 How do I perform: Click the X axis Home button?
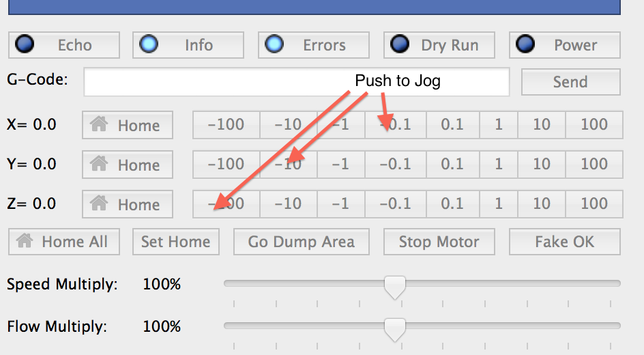[x=128, y=126]
